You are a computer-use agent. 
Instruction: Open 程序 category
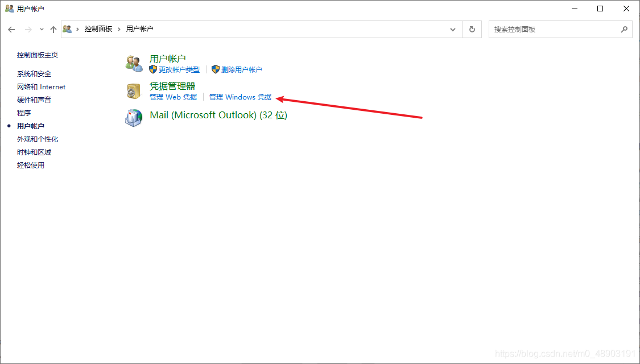(24, 113)
